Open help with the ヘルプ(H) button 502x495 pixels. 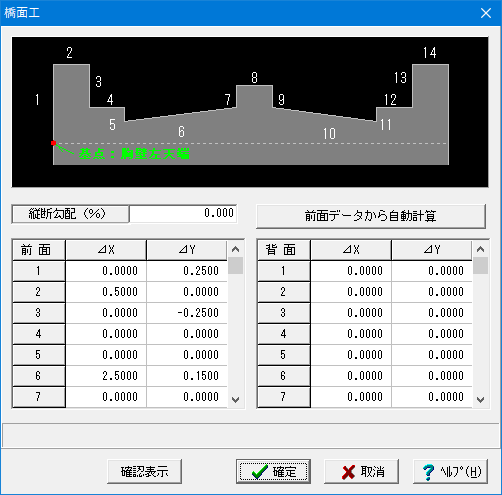[450, 472]
